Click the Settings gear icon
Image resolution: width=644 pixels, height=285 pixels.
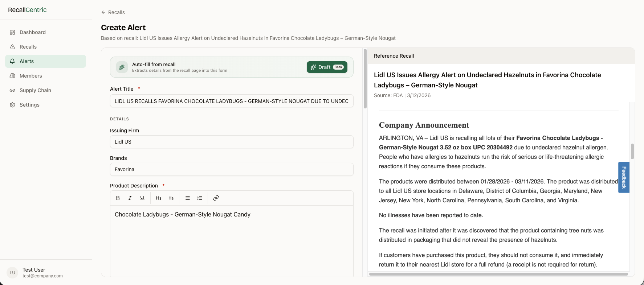12,105
